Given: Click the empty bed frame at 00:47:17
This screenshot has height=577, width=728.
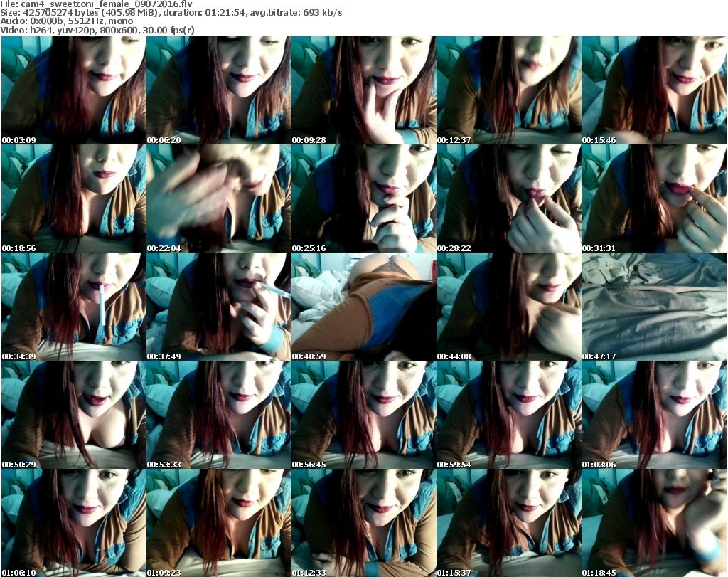Looking at the screenshot, I should pyautogui.click(x=654, y=307).
